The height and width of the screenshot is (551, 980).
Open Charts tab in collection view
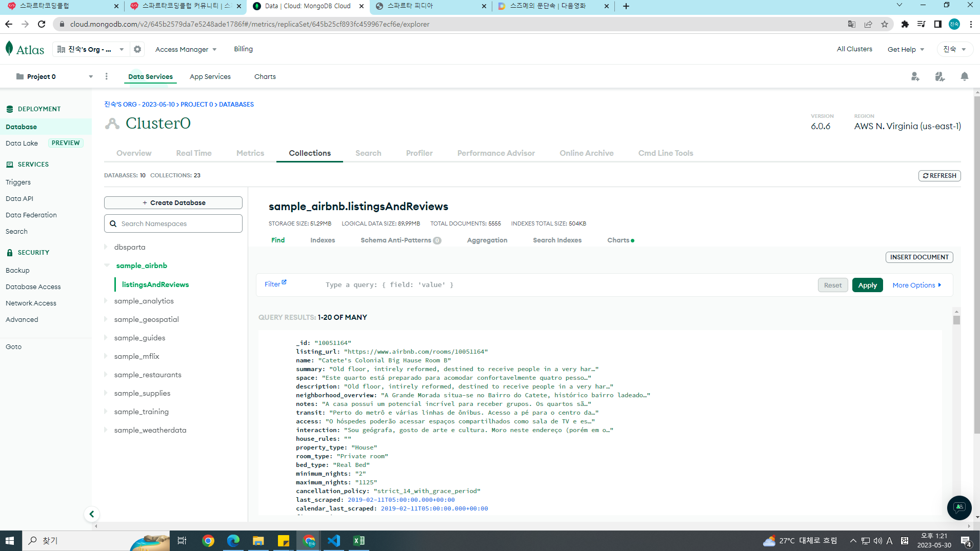tap(621, 240)
